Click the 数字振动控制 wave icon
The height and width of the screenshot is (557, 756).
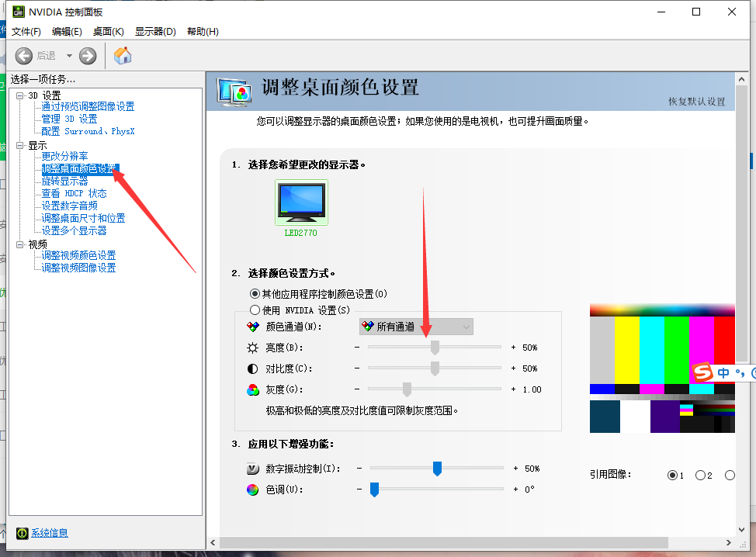252,468
